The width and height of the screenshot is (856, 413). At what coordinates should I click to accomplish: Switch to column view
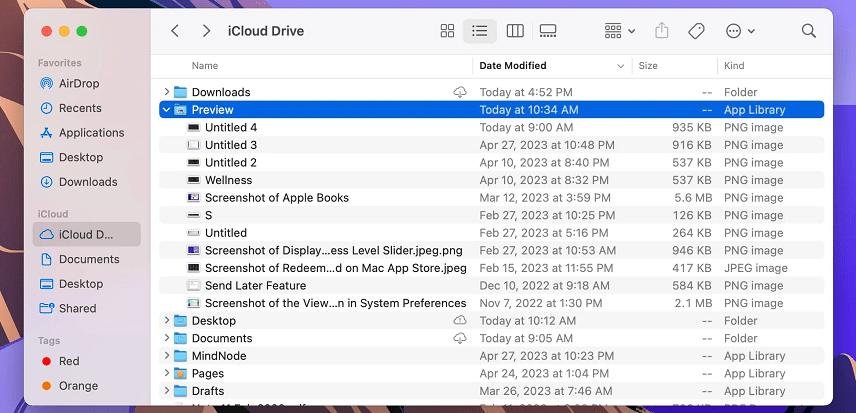pyautogui.click(x=515, y=31)
